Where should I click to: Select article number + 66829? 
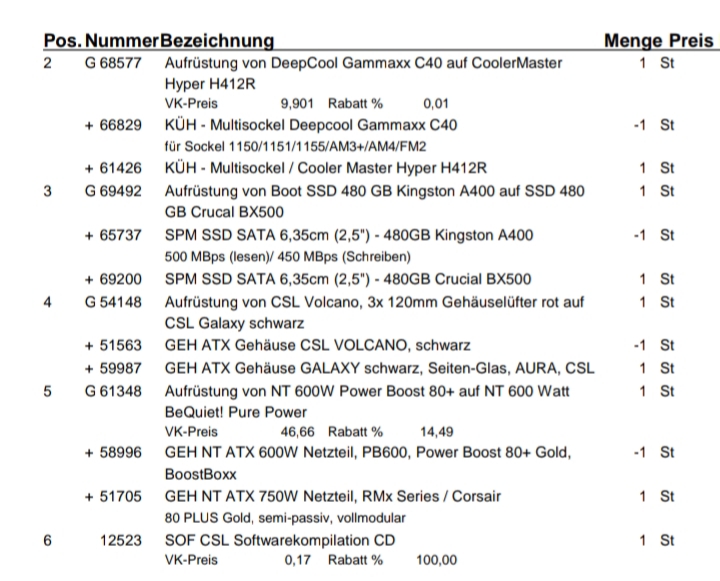point(113,125)
